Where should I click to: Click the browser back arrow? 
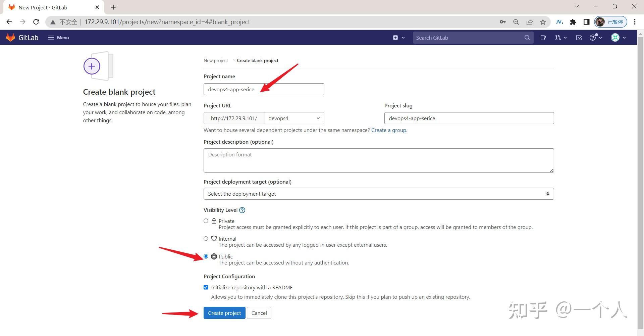(x=9, y=22)
